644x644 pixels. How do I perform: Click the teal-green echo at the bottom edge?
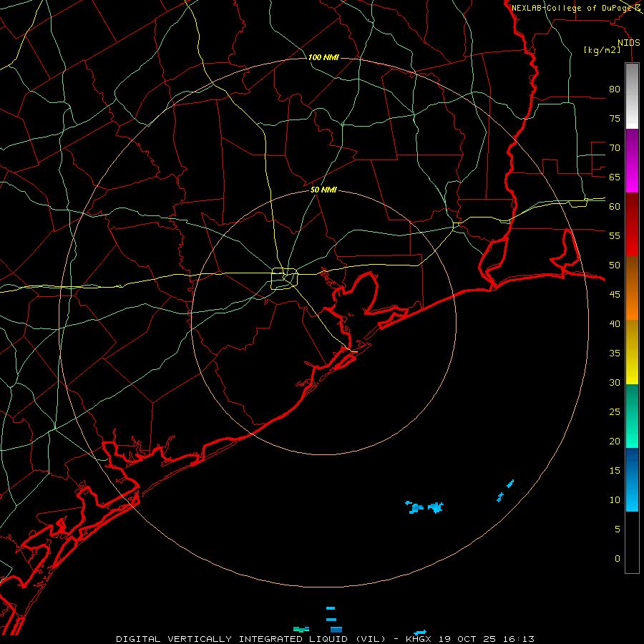301,629
